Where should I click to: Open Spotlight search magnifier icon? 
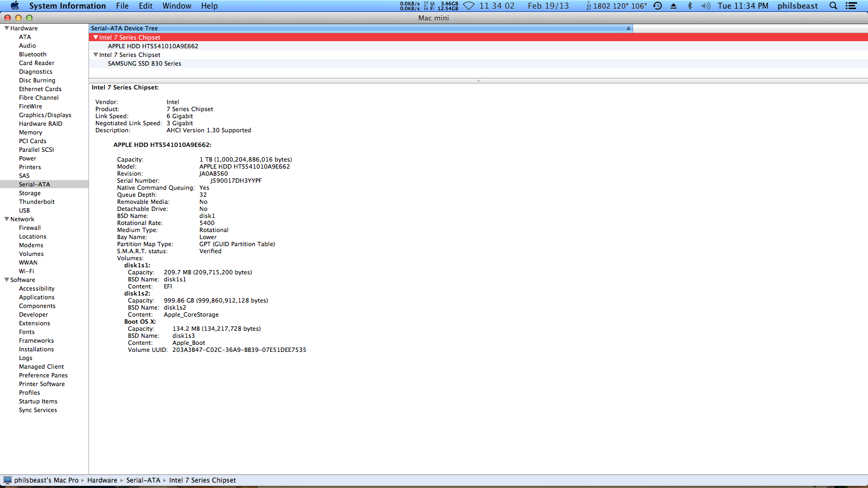833,5
